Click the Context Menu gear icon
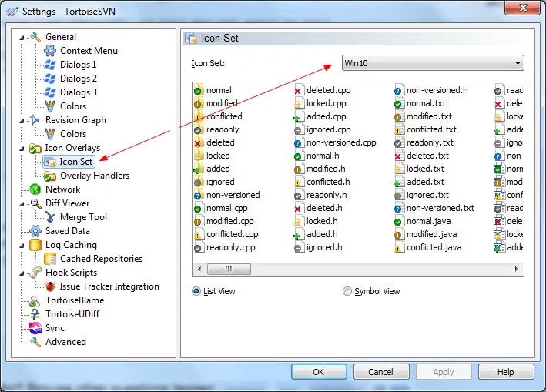546x392 pixels. click(x=50, y=51)
